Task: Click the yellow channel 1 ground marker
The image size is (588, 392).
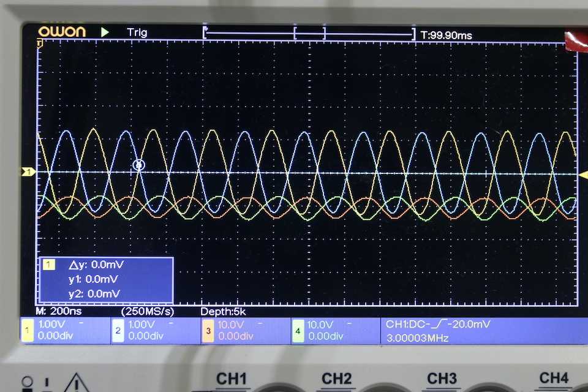Action: tap(28, 171)
